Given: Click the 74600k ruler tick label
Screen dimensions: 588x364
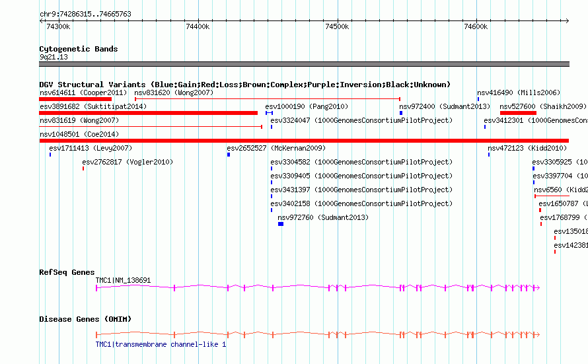Looking at the screenshot, I should [476, 26].
